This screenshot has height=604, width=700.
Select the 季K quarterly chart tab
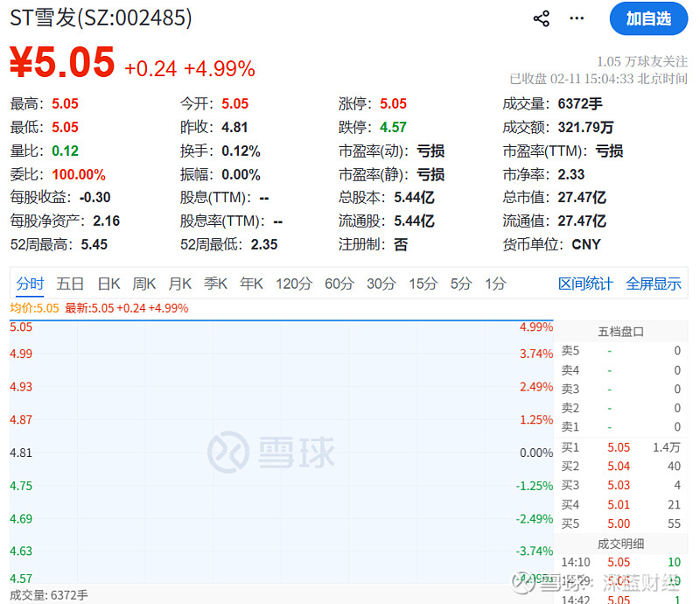215,284
